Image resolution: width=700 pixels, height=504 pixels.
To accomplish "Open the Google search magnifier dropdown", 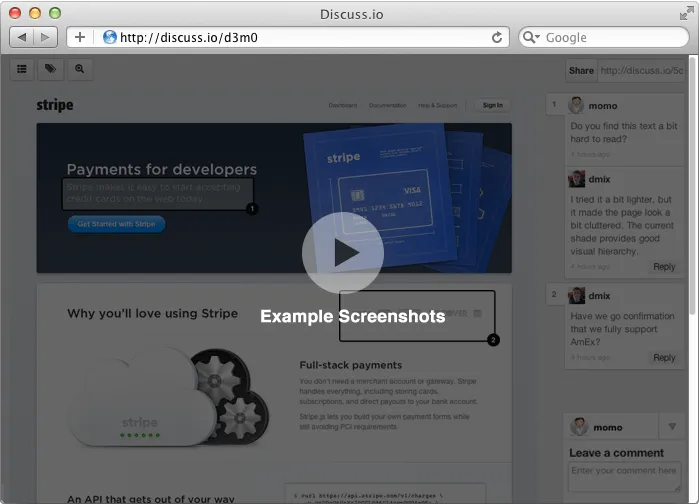I will coord(531,37).
